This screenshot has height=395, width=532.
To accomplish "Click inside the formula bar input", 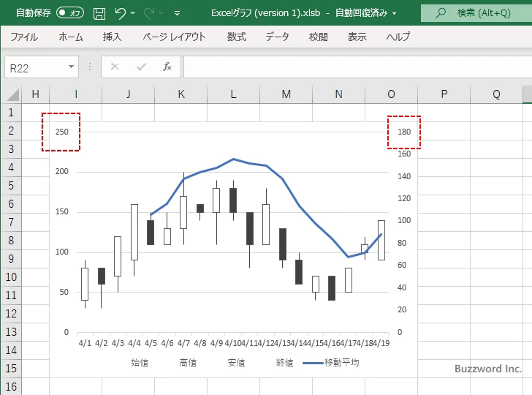I will coord(357,67).
